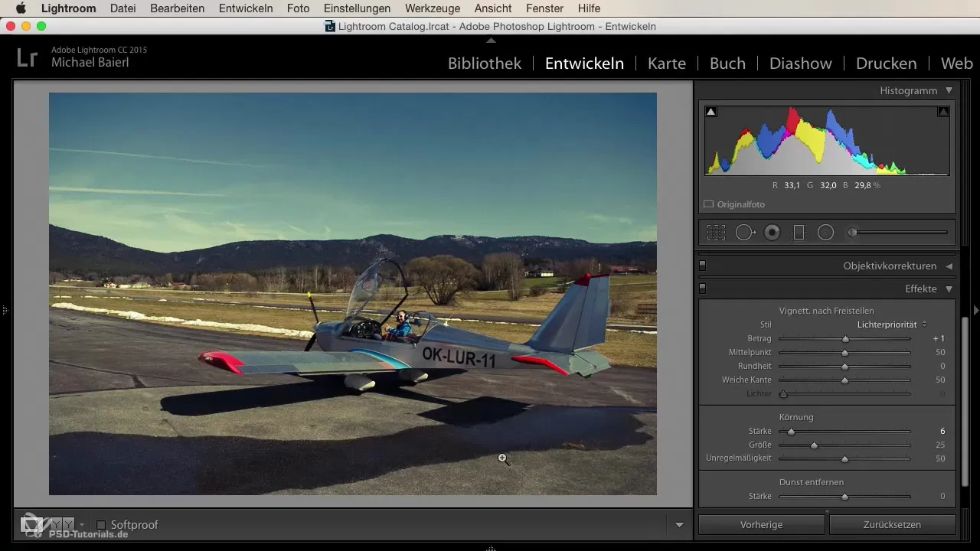Screen dimensions: 980x551
Task: Switch to Loupe view in toolbar
Action: (x=32, y=524)
